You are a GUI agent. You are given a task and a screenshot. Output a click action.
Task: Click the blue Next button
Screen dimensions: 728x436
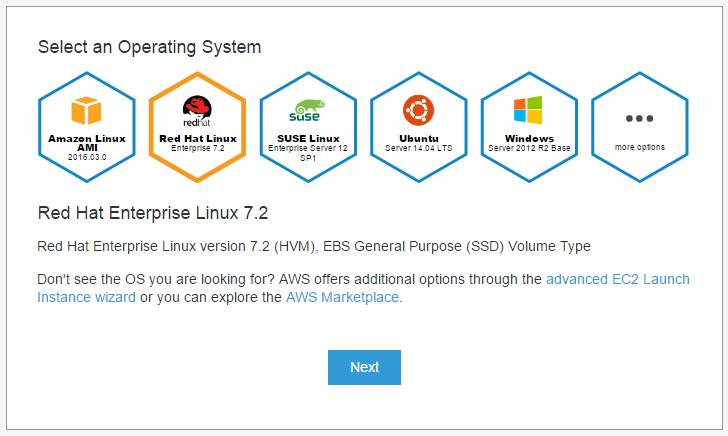pos(364,367)
